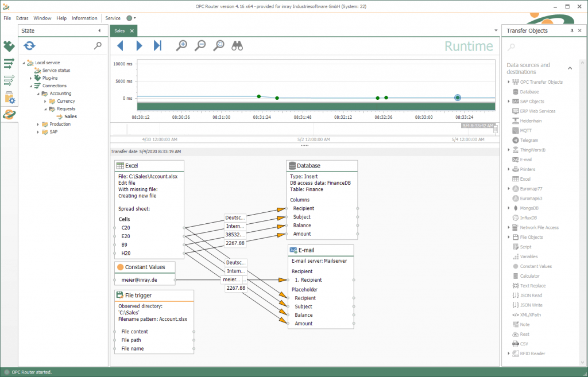Close the Sales tab
Screen dimensions: 588x377
pos(132,31)
